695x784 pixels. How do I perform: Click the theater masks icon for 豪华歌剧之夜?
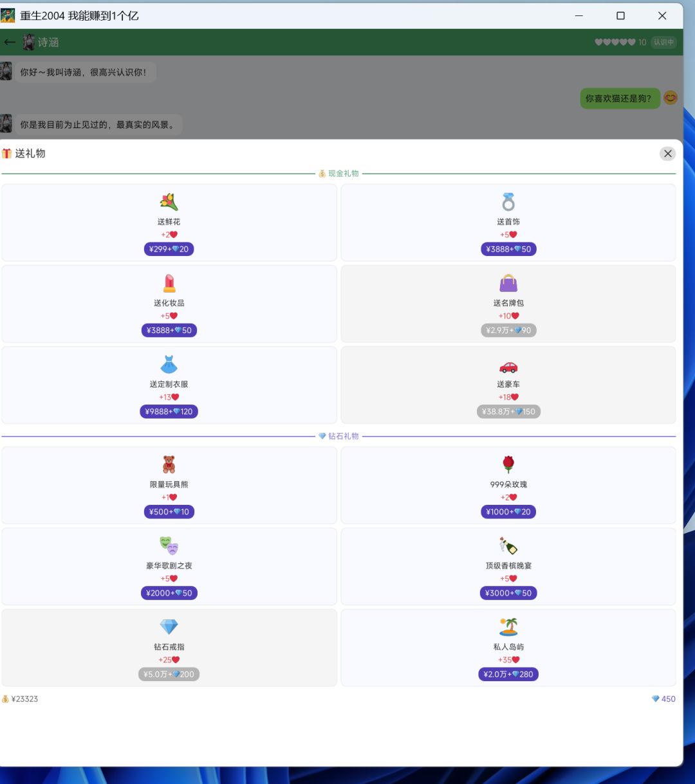(x=169, y=545)
